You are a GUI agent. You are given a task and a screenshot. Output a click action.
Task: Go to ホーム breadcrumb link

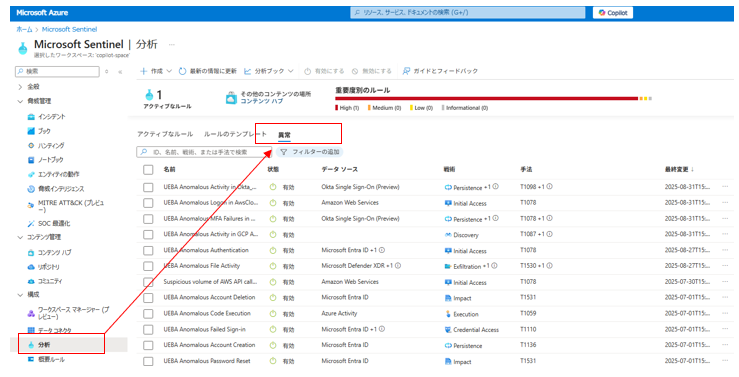(x=25, y=29)
